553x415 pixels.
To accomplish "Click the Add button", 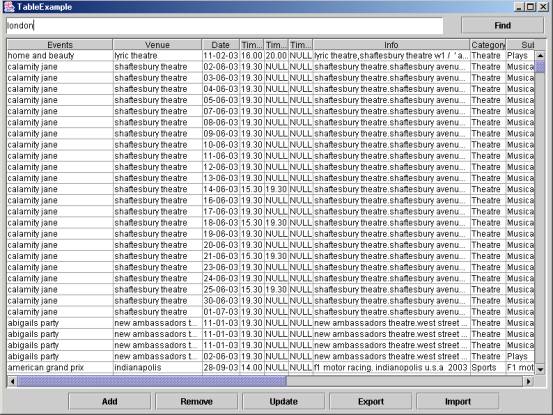I will pos(110,401).
